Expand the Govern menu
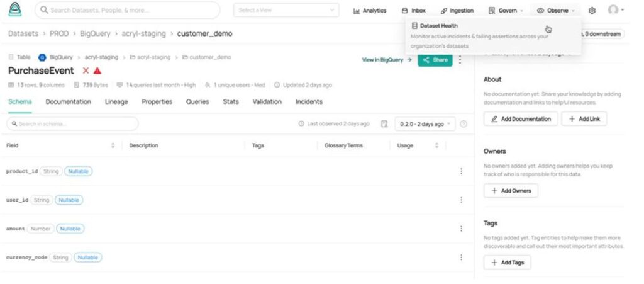The height and width of the screenshot is (284, 644). click(506, 11)
